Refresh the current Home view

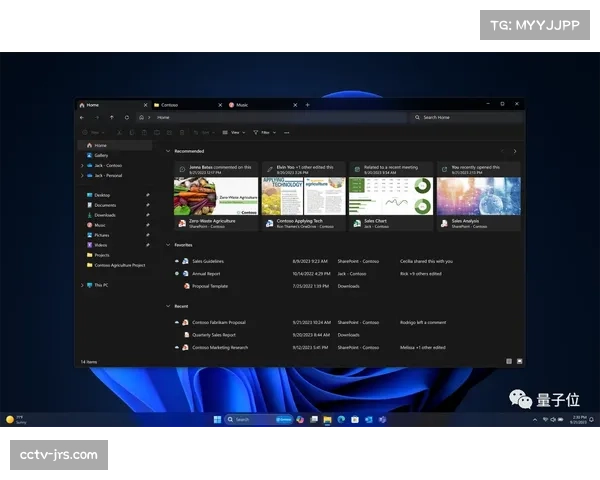pos(127,117)
